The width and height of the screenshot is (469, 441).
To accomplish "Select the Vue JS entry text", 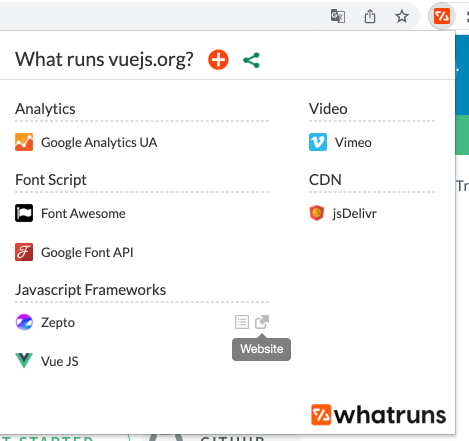I will coord(60,361).
